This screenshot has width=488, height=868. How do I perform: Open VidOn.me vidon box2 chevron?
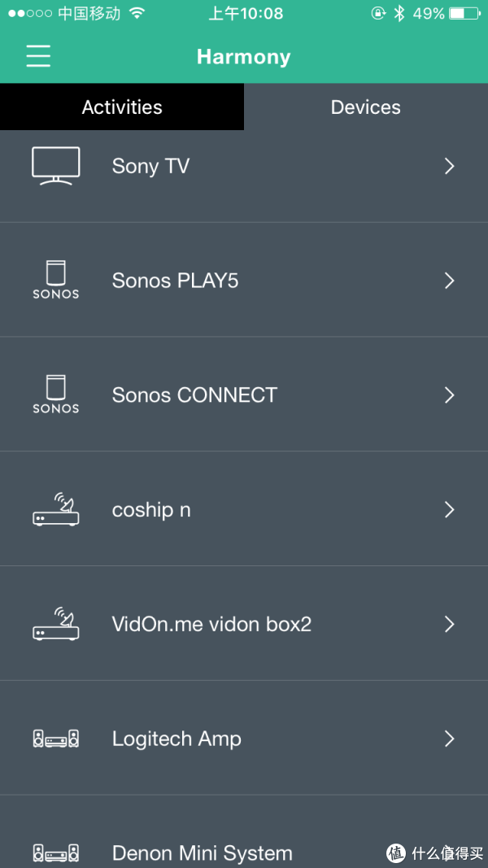(x=449, y=625)
